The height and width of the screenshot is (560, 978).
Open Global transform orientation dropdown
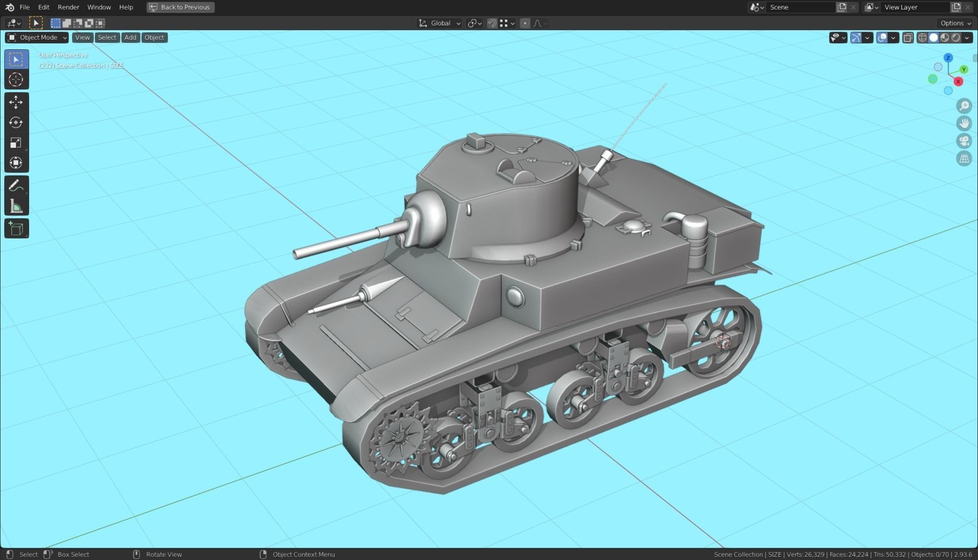point(439,23)
